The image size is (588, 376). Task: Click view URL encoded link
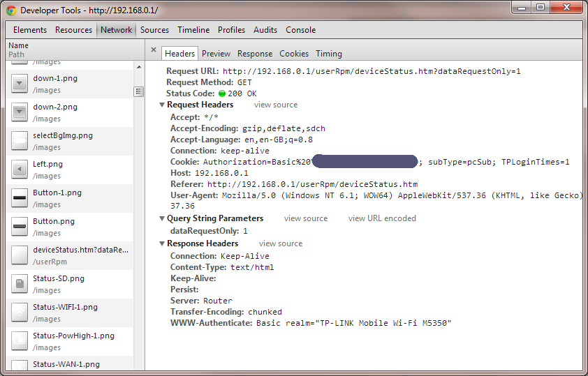382,218
